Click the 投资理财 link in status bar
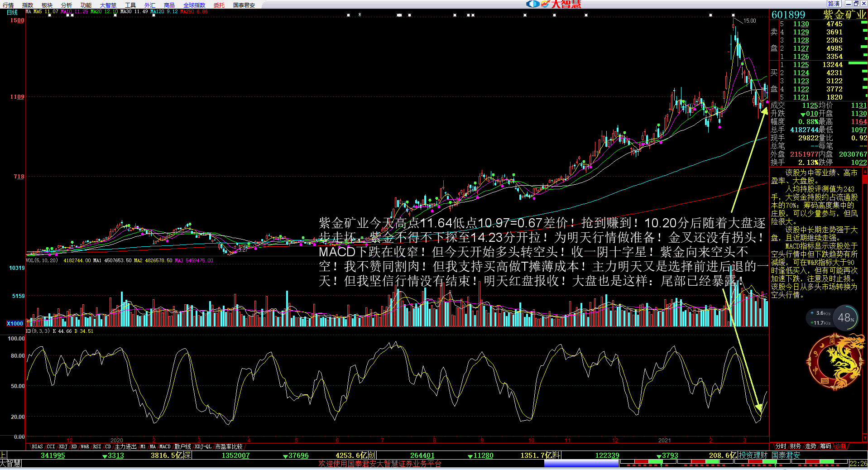The image size is (868, 470). tap(753, 455)
